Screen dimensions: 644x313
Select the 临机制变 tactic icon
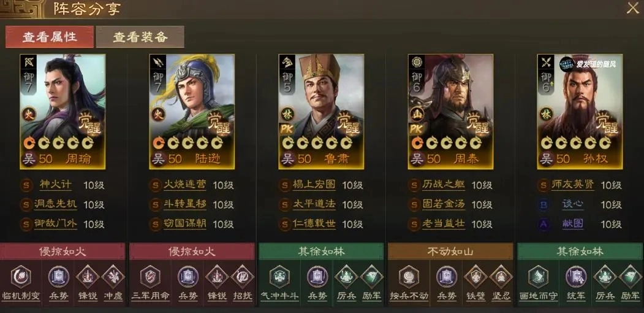[21, 276]
